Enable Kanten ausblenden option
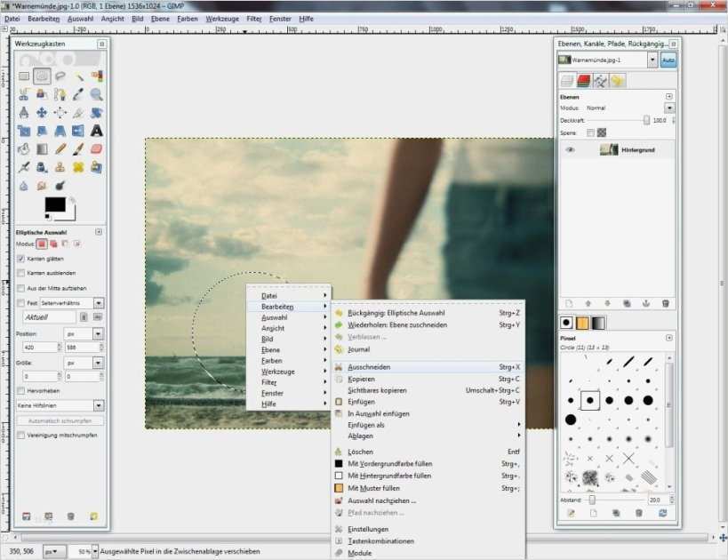728x560 pixels. 21,273
